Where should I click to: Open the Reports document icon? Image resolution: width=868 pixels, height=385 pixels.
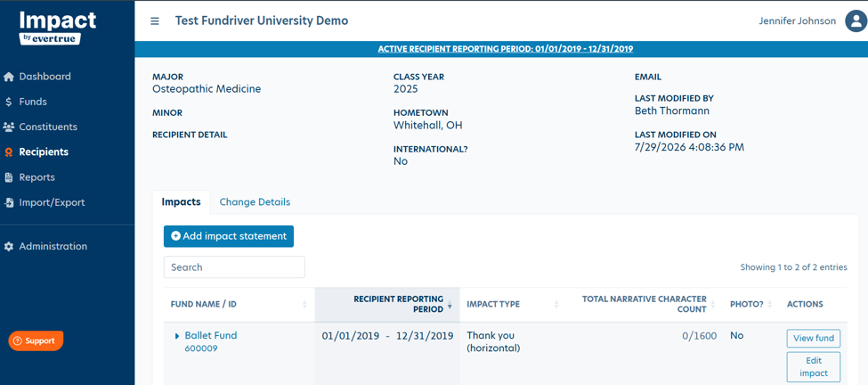(x=8, y=177)
